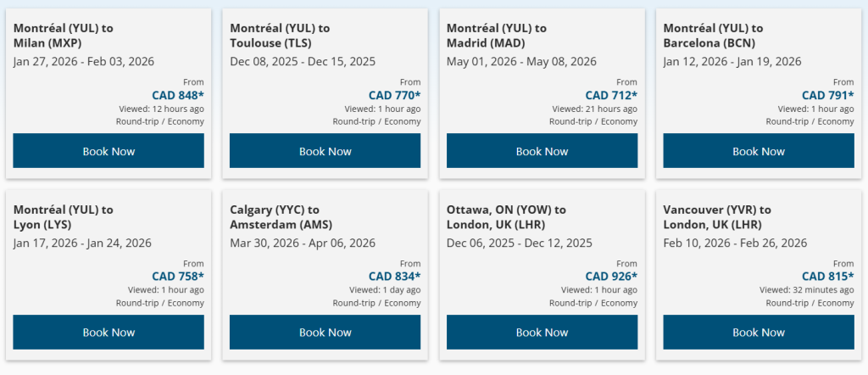Click the CAD 815 Vancouver–London fare
This screenshot has height=375, width=868.
pyautogui.click(x=827, y=276)
